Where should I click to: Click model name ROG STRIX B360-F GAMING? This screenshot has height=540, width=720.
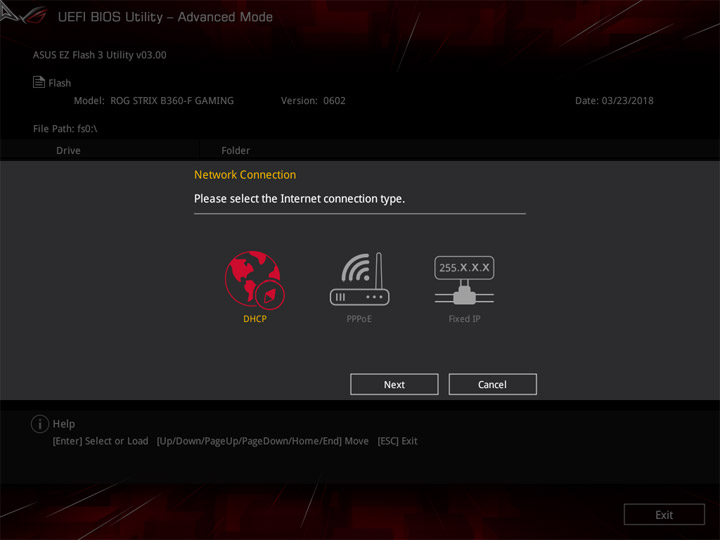coord(172,101)
